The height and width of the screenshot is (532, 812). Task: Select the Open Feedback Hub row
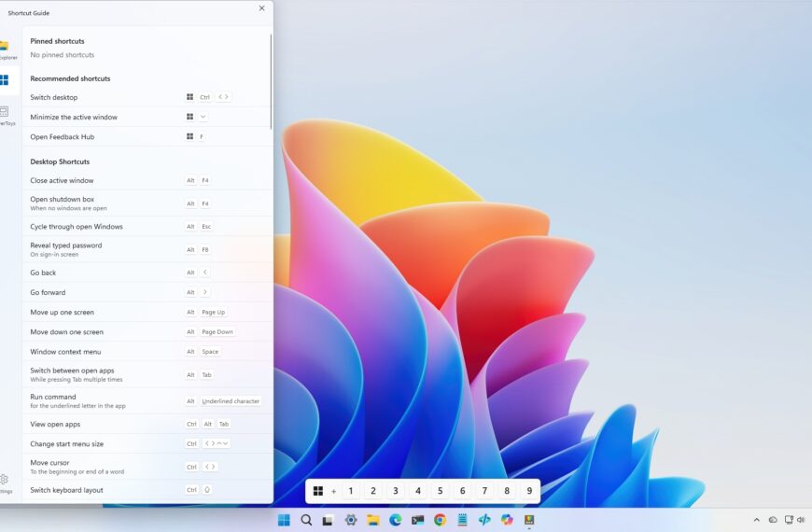tap(146, 137)
